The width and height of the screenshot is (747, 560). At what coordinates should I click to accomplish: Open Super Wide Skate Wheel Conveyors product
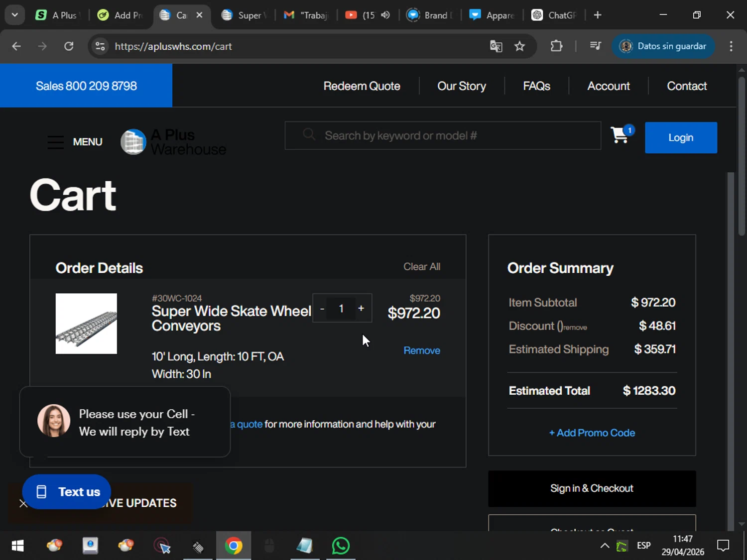(231, 319)
